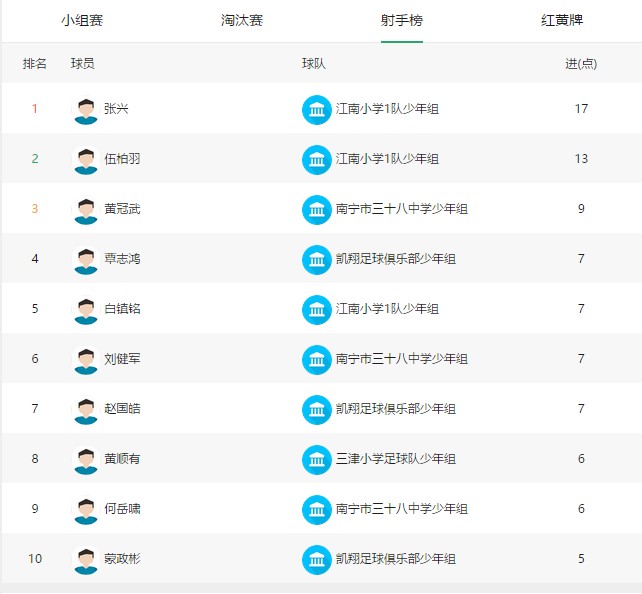Image resolution: width=642 pixels, height=594 pixels.
Task: Click 何岳啸's player avatar icon
Action: pos(86,510)
